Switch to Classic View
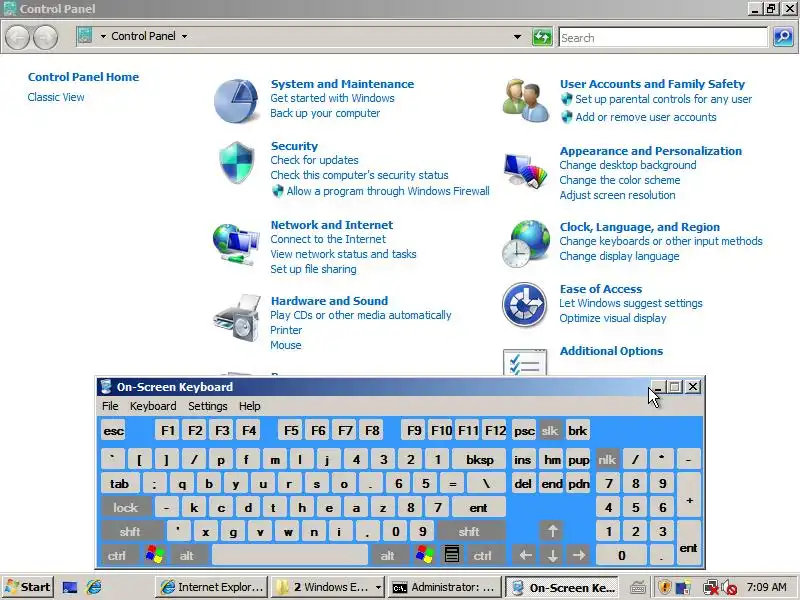 coord(56,97)
